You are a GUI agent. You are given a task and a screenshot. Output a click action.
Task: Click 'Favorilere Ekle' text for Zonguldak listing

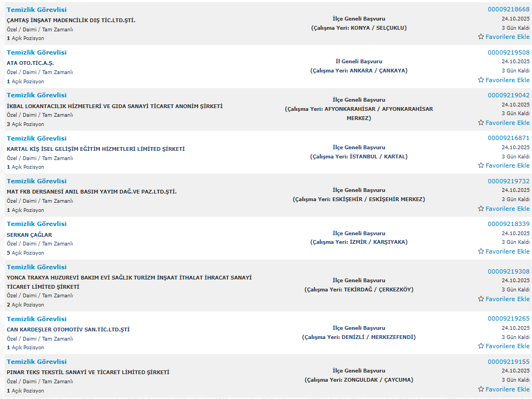tap(507, 389)
